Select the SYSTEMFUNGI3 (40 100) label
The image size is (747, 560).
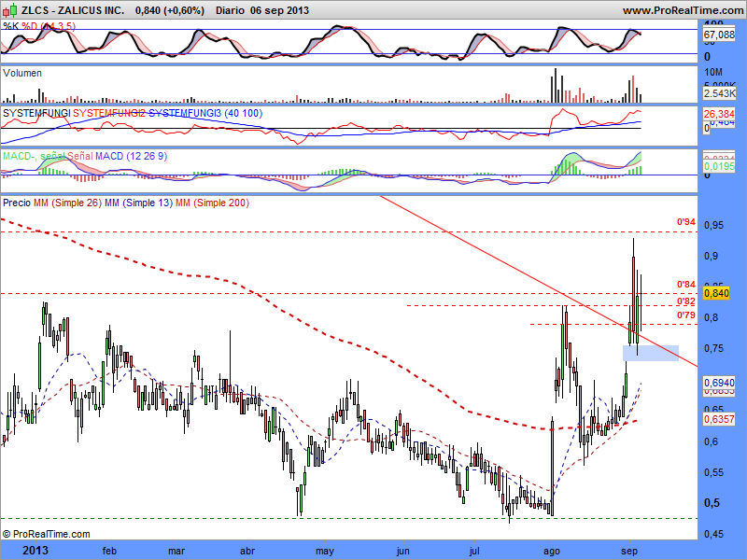point(205,113)
